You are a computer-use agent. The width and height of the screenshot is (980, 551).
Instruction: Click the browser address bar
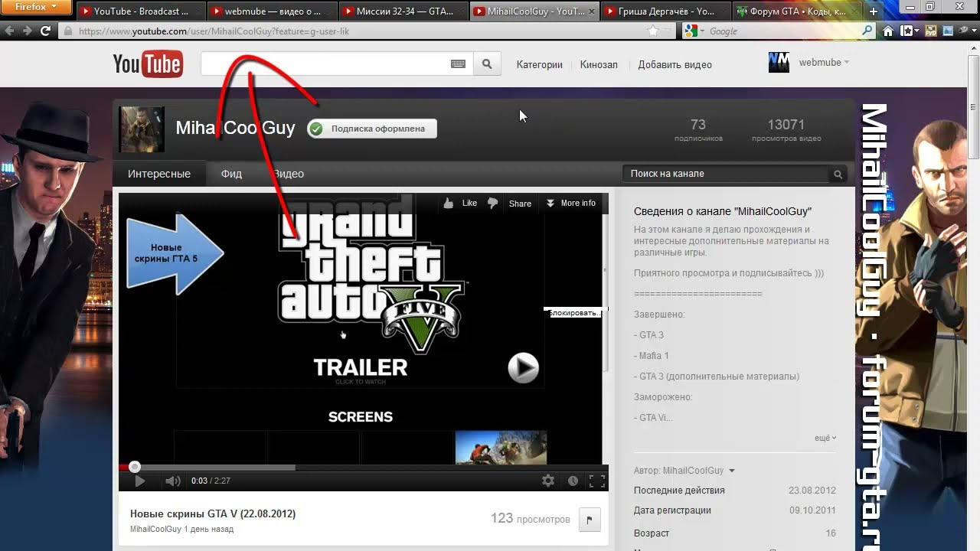352,31
